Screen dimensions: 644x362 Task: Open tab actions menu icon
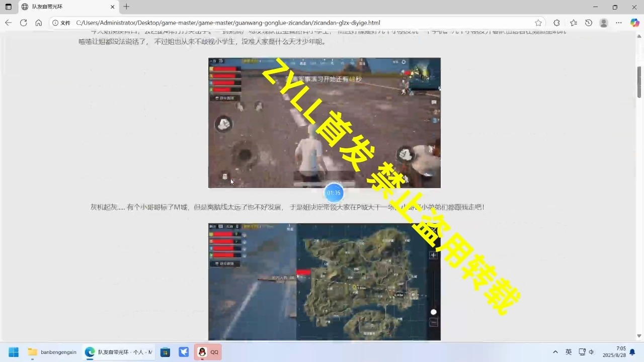point(9,7)
